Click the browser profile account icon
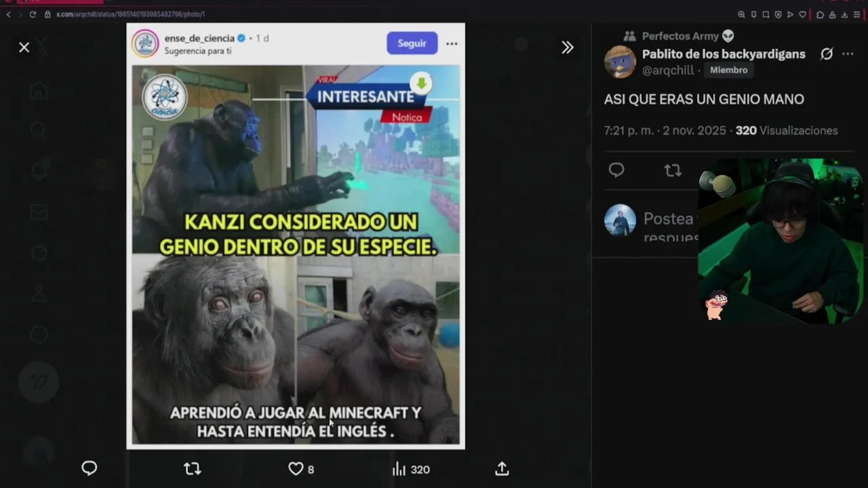 (x=832, y=14)
